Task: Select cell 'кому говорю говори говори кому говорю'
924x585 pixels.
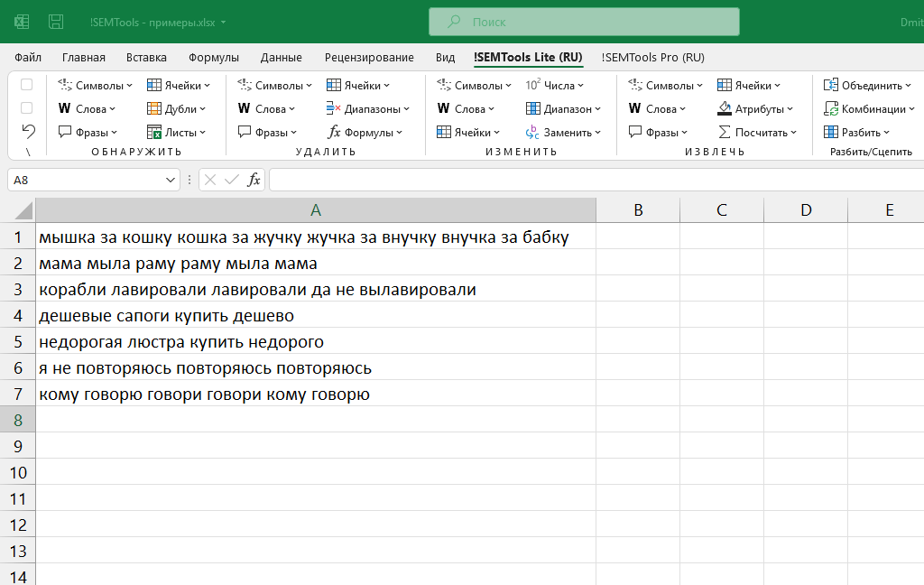Action: pyautogui.click(x=316, y=394)
